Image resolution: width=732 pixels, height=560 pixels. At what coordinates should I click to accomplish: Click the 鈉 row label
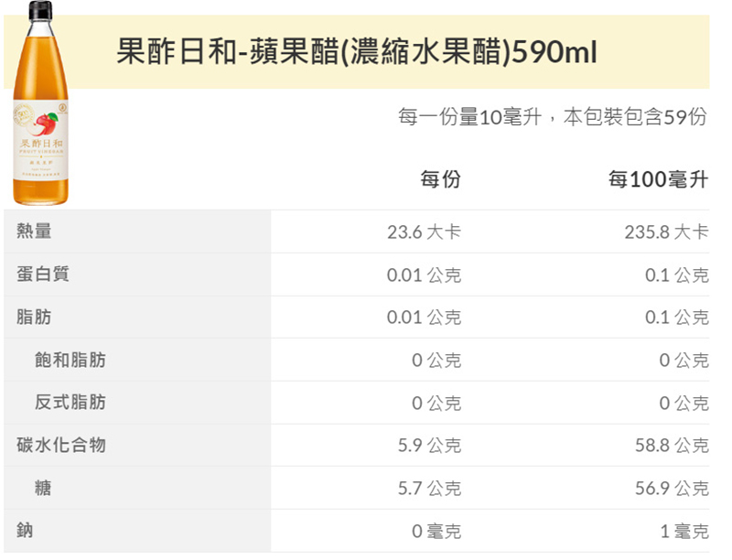pyautogui.click(x=26, y=530)
